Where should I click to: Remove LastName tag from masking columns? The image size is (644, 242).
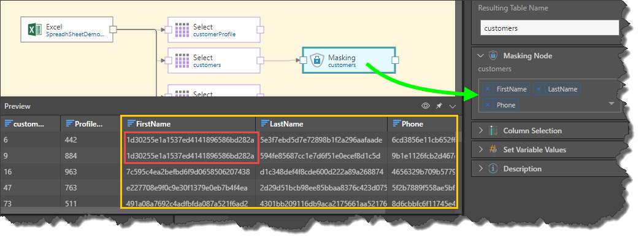click(539, 89)
